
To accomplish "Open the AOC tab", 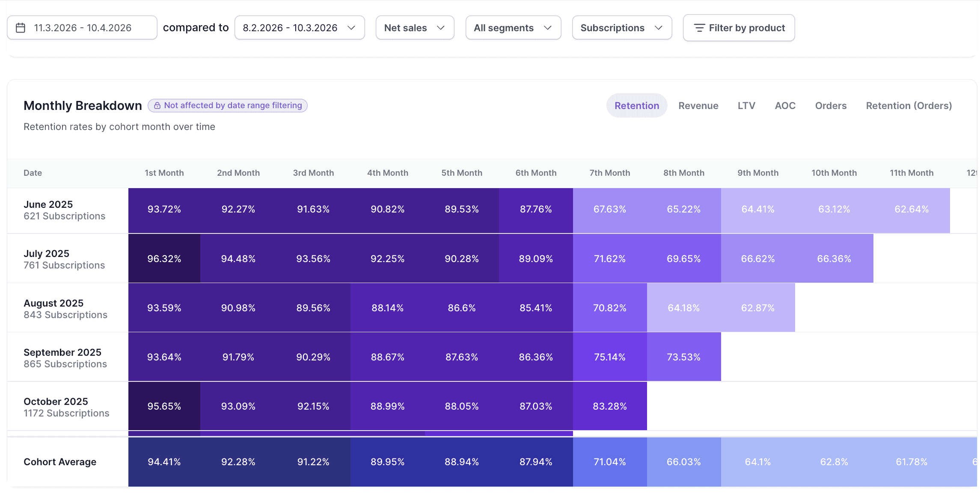I will (785, 106).
